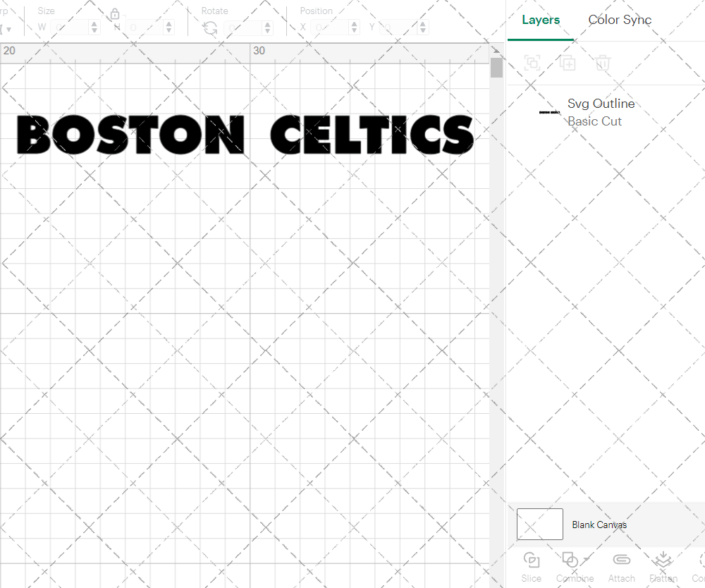Click the Blank Canvas color swatch
The height and width of the screenshot is (588, 705).
tap(539, 524)
